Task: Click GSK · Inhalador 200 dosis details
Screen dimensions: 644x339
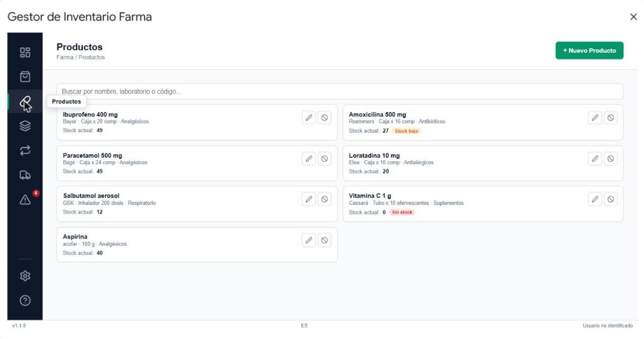Action: tap(109, 203)
